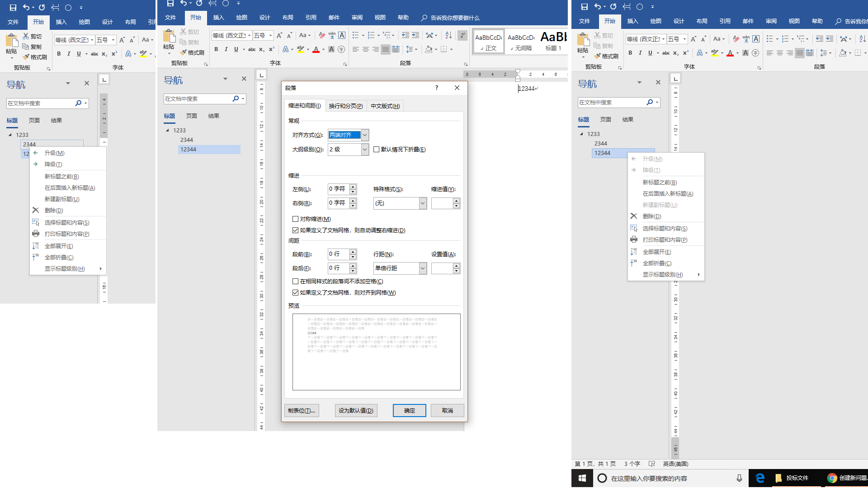Check 默认情况下折叠 option
Image resolution: width=868 pixels, height=488 pixels.
[x=376, y=150]
